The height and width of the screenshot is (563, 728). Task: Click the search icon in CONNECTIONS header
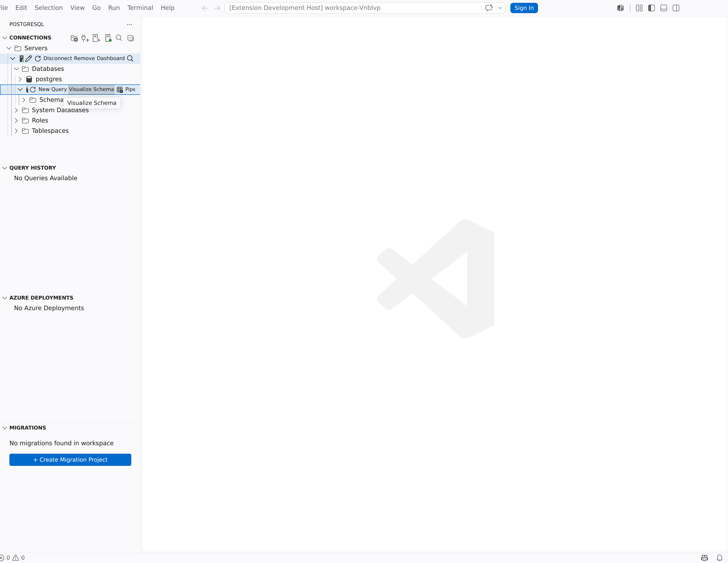coord(119,38)
